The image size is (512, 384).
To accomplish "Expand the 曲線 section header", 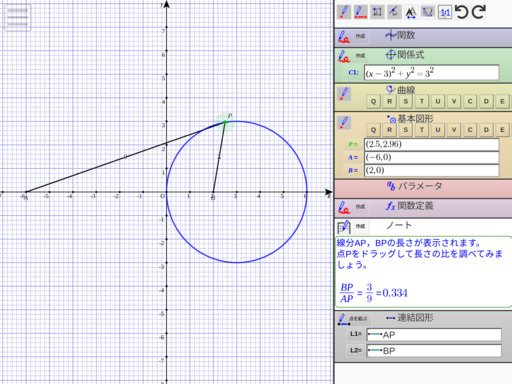I will (400, 90).
